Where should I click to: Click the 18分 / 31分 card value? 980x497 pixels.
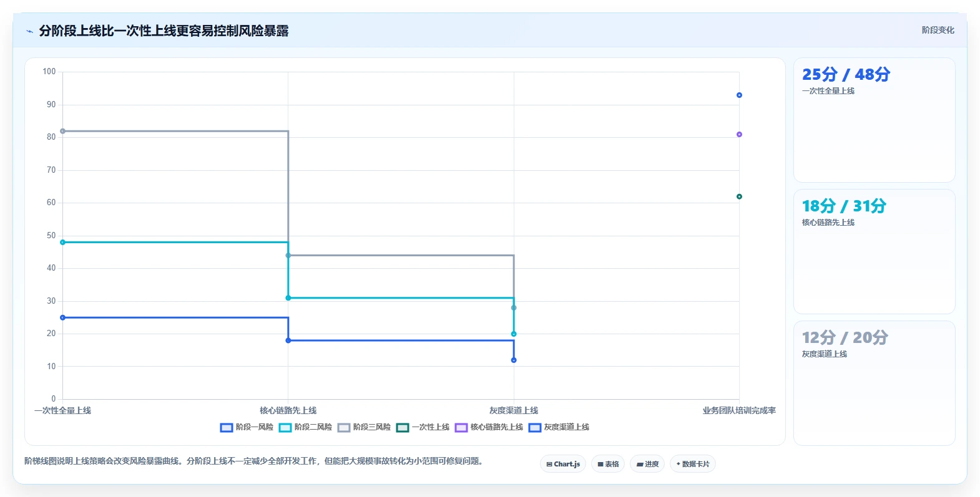click(x=844, y=206)
